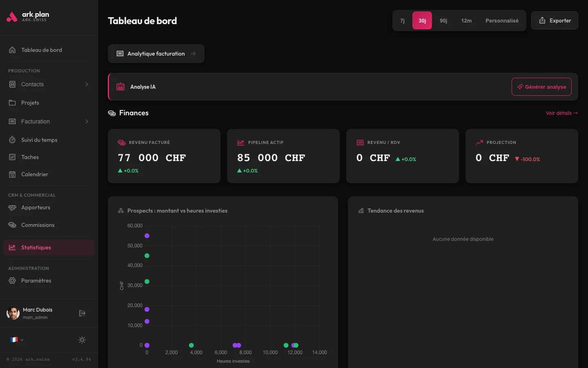Expand the Facturation submenu chevron
The height and width of the screenshot is (368, 588).
(86, 121)
